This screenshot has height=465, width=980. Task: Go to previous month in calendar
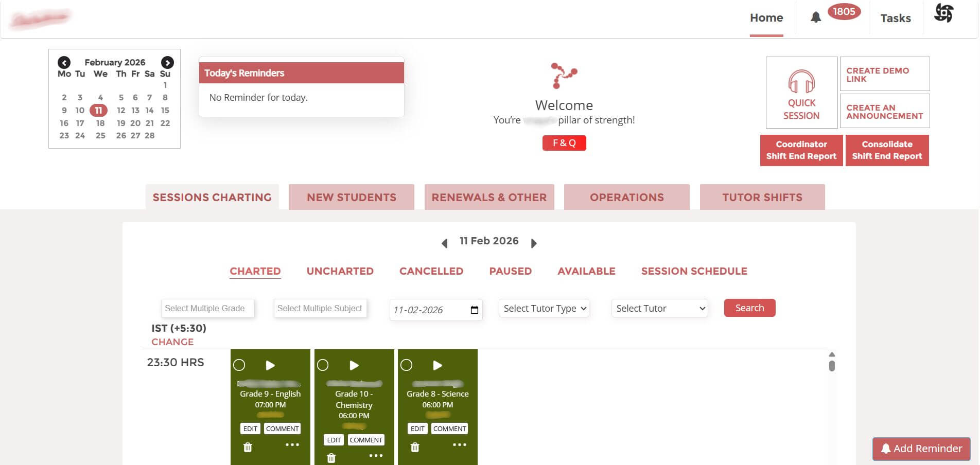(x=64, y=62)
